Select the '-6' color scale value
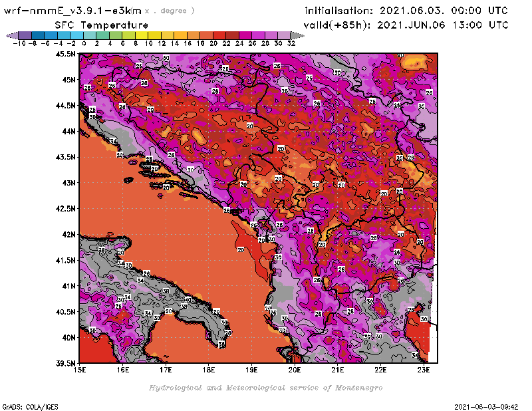Screen dimensions: 532x411 (x=45, y=43)
